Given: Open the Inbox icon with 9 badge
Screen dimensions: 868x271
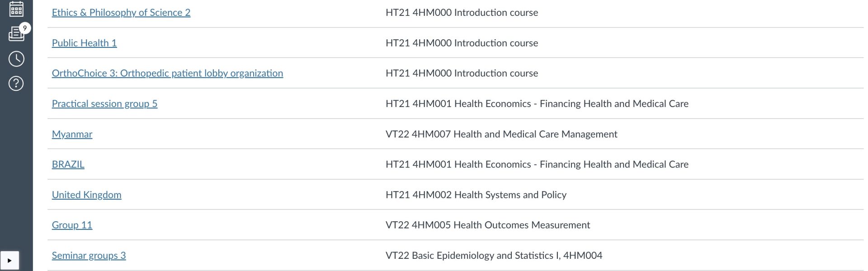Looking at the screenshot, I should point(17,33).
